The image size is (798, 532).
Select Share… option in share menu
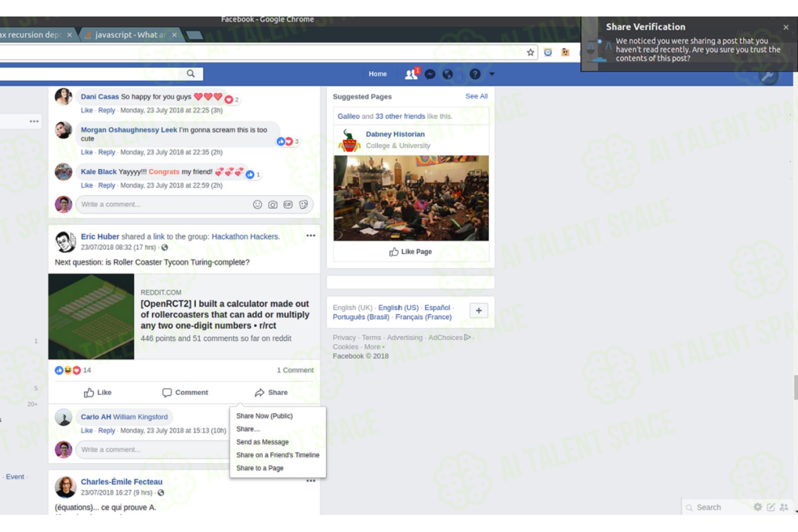tap(248, 429)
